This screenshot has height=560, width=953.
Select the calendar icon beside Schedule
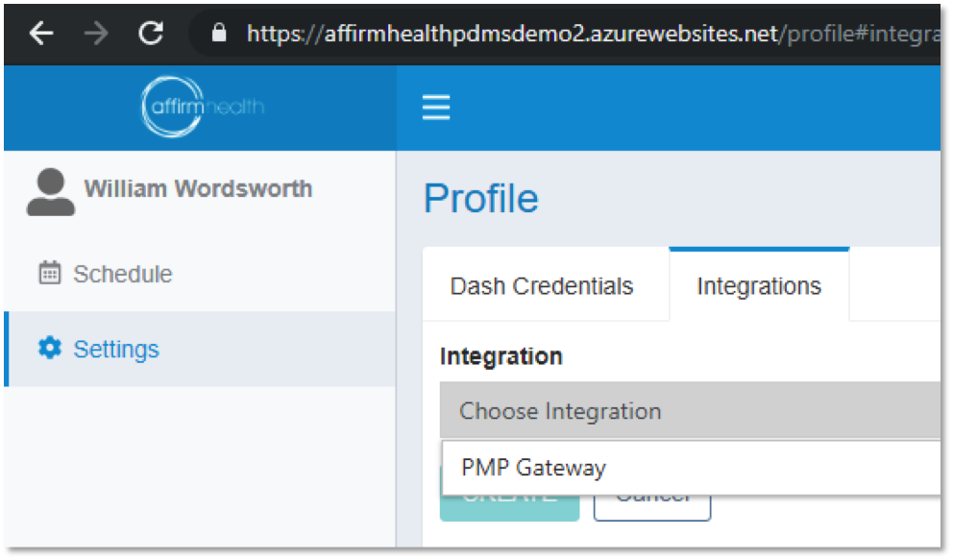50,274
